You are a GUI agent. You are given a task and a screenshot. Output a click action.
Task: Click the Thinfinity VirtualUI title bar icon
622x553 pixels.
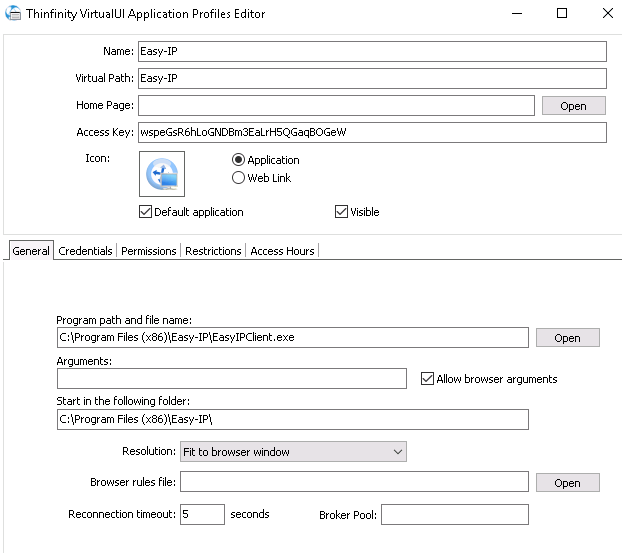coord(13,13)
